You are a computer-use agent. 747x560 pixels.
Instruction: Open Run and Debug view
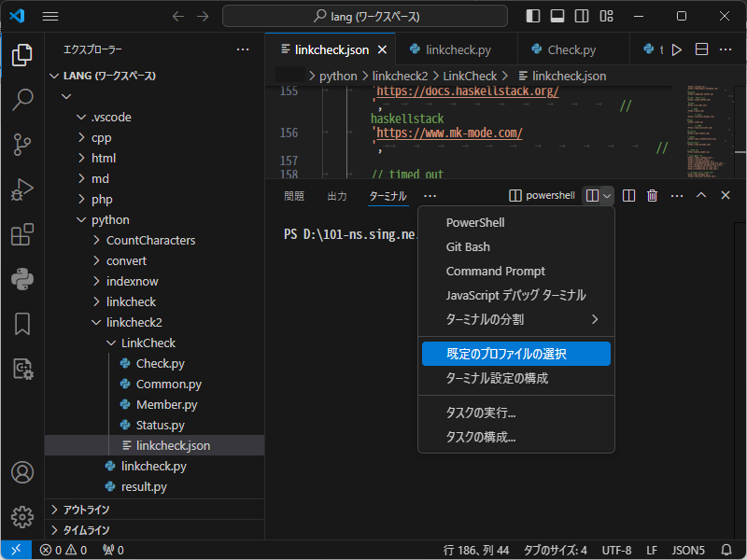tap(22, 189)
